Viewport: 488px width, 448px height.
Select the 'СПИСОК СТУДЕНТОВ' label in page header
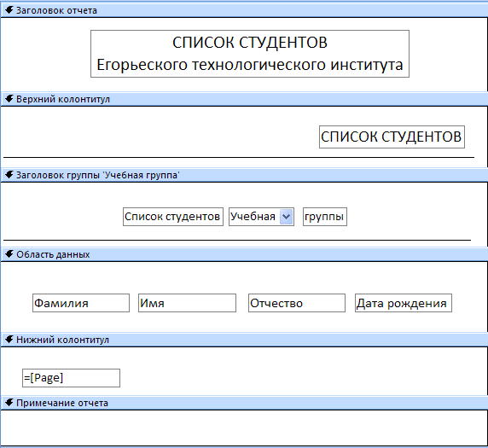[392, 137]
